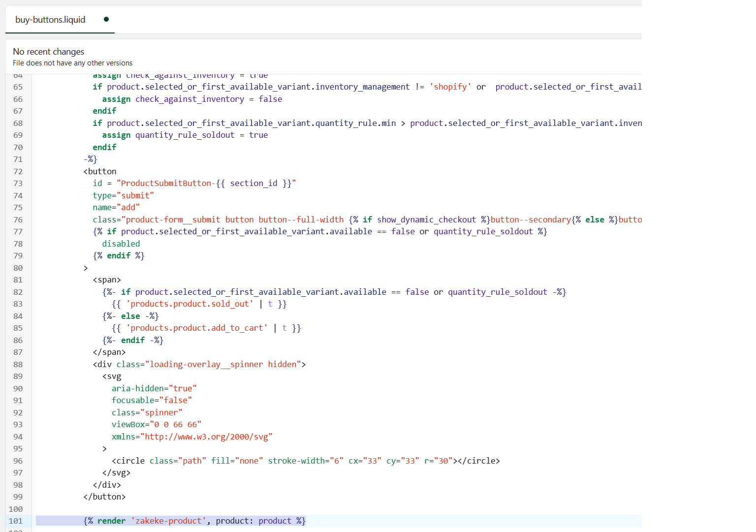The image size is (756, 532).
Task: Open the No recent changes version panel
Action: 49,52
